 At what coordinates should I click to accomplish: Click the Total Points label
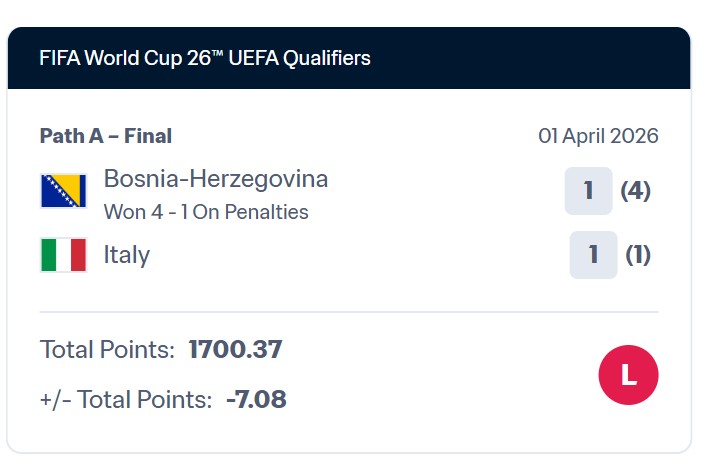[x=108, y=350]
